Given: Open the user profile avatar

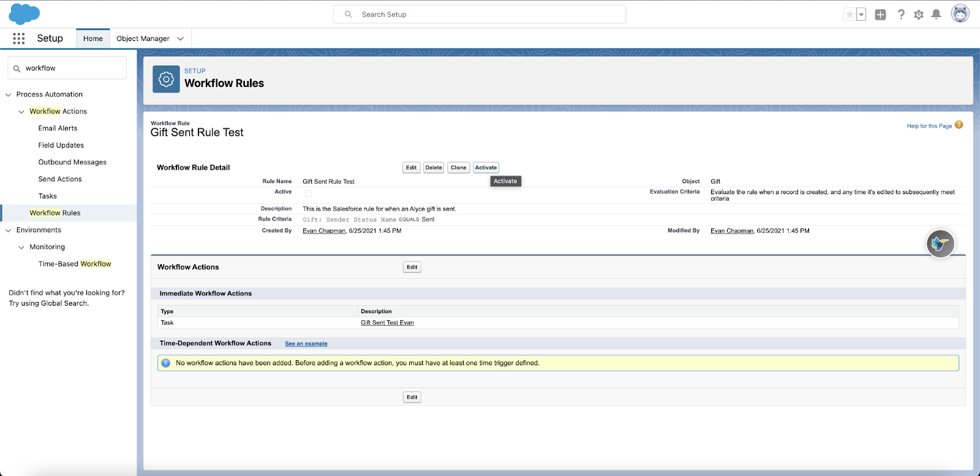Looking at the screenshot, I should (x=960, y=13).
